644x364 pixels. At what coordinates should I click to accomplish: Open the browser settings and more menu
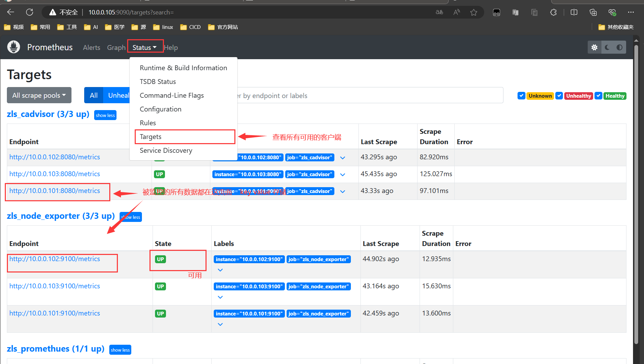click(631, 12)
